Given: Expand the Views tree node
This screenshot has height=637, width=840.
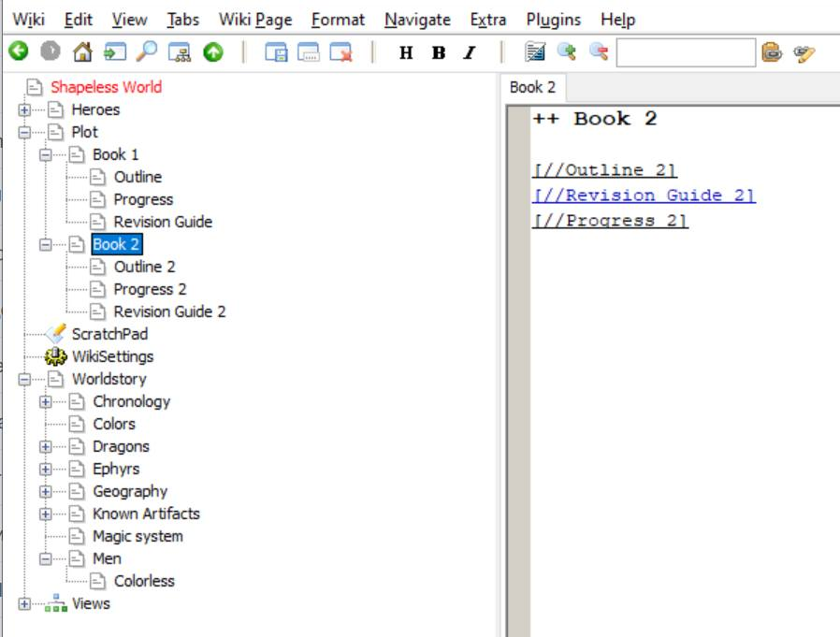Looking at the screenshot, I should click(24, 603).
